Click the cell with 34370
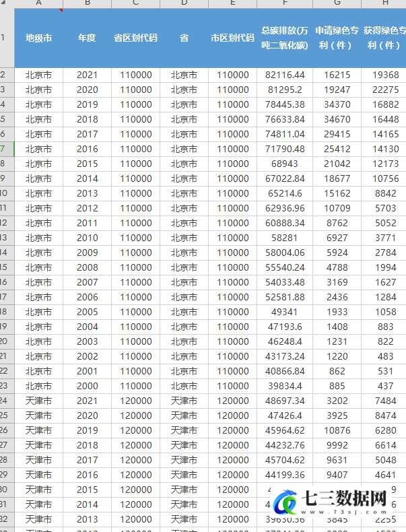Image resolution: width=406 pixels, height=532 pixels. [337, 104]
